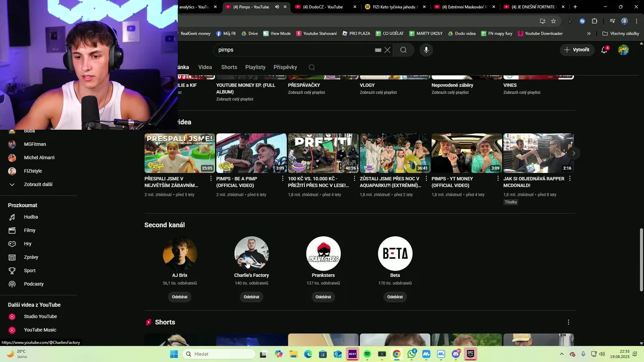The width and height of the screenshot is (644, 362).
Task: Open the Youtube Downloader bookmark
Action: [x=540, y=34]
